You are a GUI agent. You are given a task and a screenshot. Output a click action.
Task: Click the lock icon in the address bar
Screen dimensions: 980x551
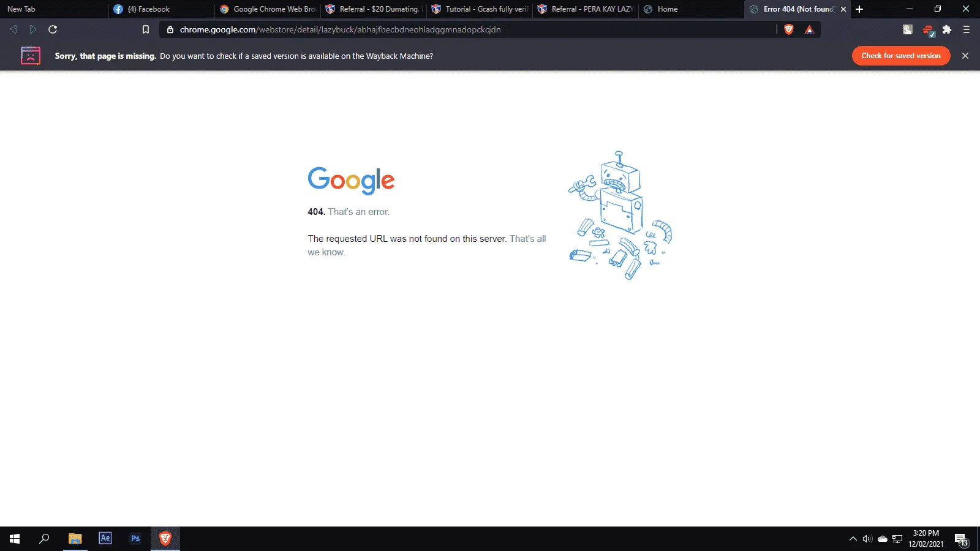(x=170, y=29)
